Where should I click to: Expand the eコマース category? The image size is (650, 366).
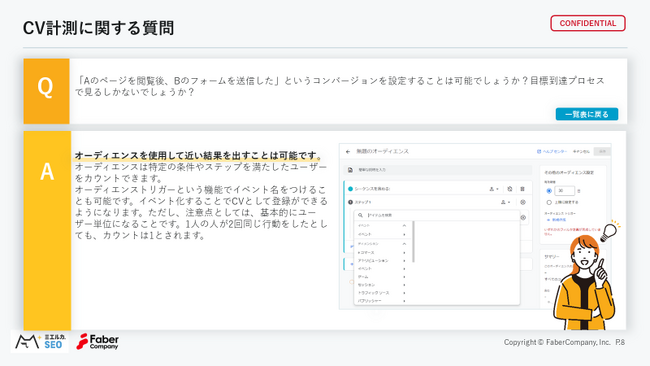tap(381, 252)
